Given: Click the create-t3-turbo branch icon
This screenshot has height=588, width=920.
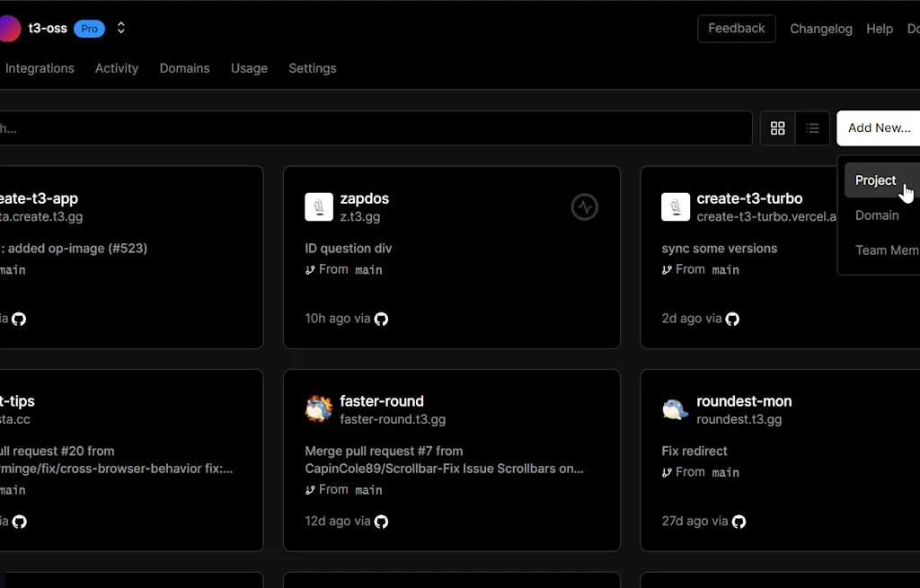Looking at the screenshot, I should pyautogui.click(x=667, y=269).
